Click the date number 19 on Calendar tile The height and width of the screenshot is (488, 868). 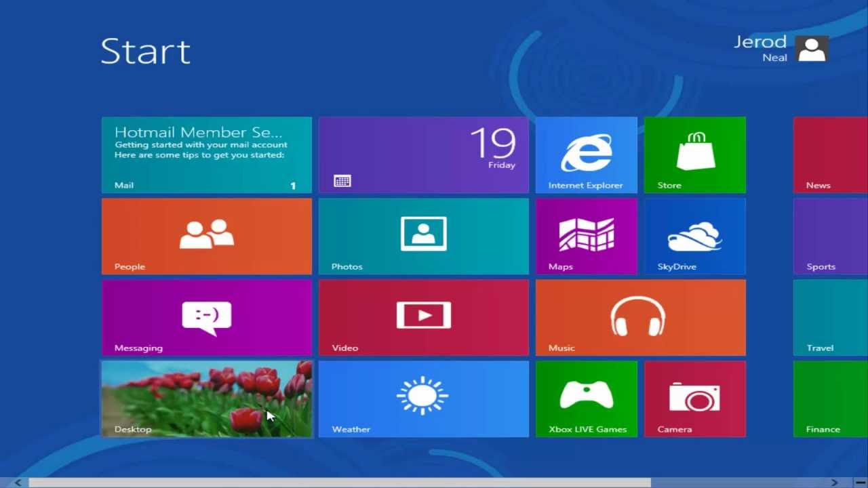(493, 143)
